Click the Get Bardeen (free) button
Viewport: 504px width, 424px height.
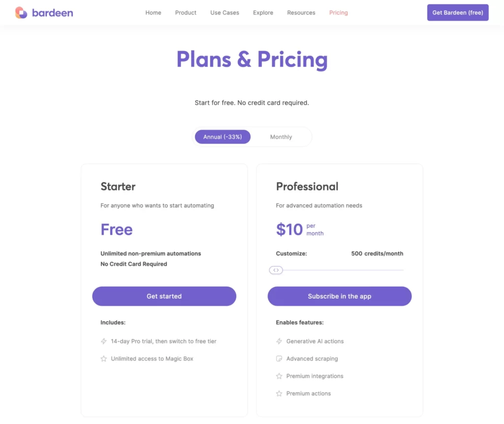tap(457, 12)
